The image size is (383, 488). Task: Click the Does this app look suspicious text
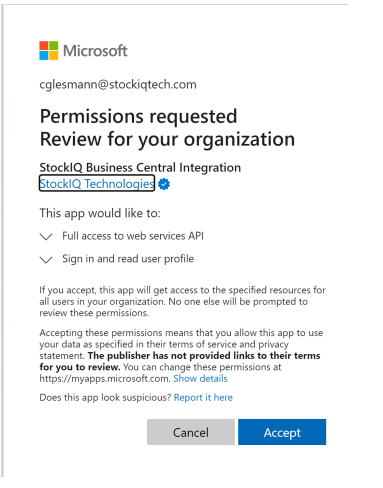105,397
